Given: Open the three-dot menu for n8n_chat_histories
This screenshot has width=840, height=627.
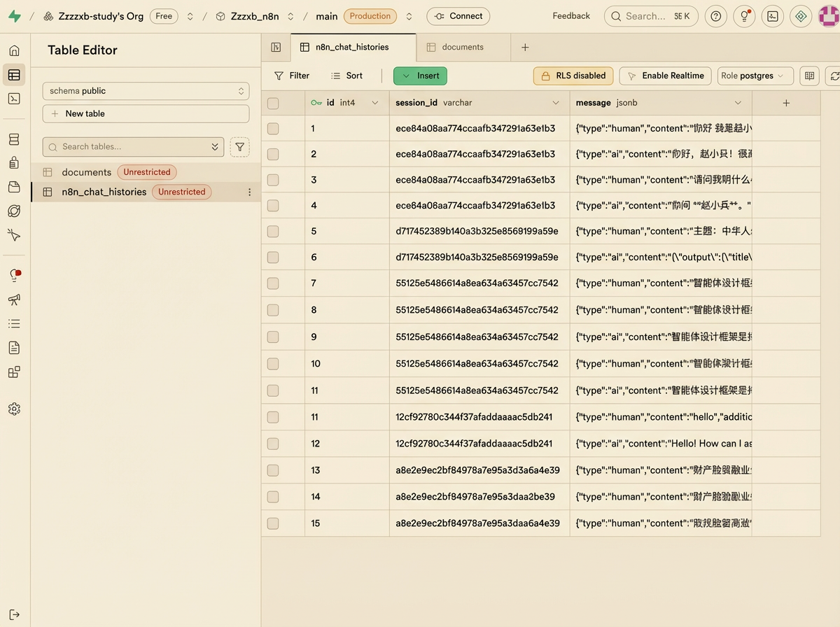Looking at the screenshot, I should coord(249,192).
